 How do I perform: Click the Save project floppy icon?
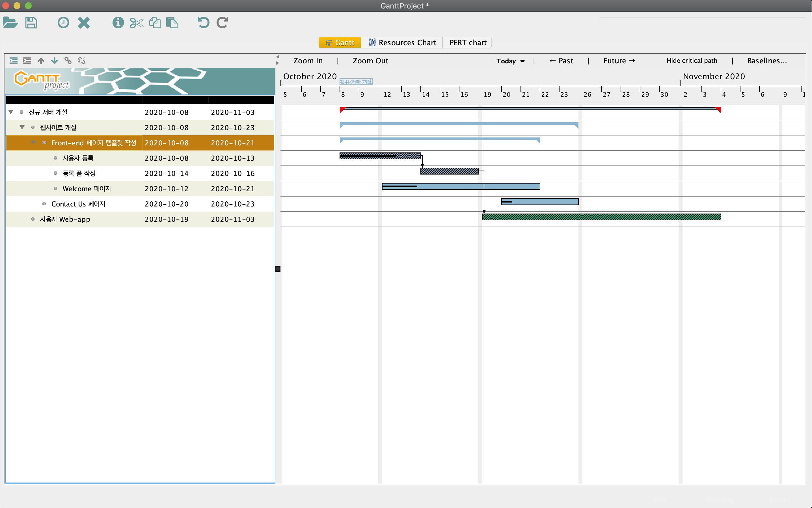pos(31,23)
